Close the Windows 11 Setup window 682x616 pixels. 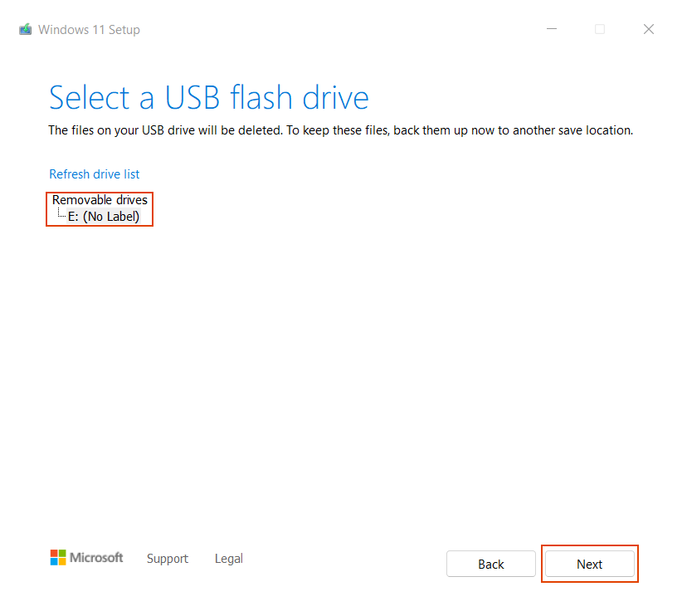(x=649, y=29)
